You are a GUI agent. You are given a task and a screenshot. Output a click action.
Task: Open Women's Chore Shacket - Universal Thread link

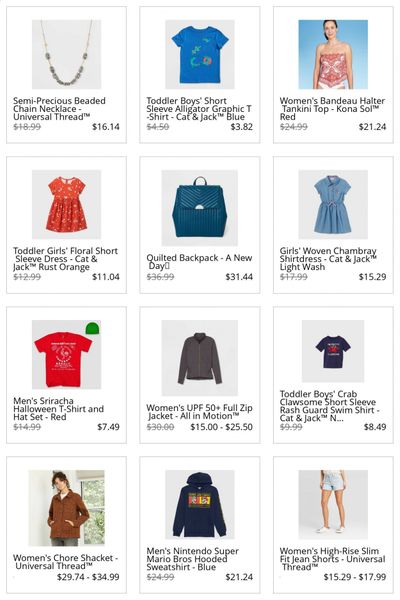[x=65, y=562]
